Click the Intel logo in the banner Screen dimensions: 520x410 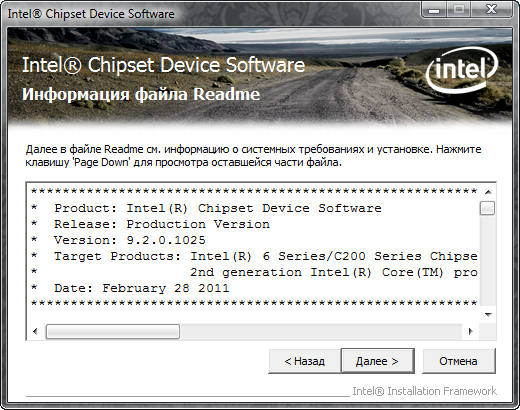pos(462,70)
